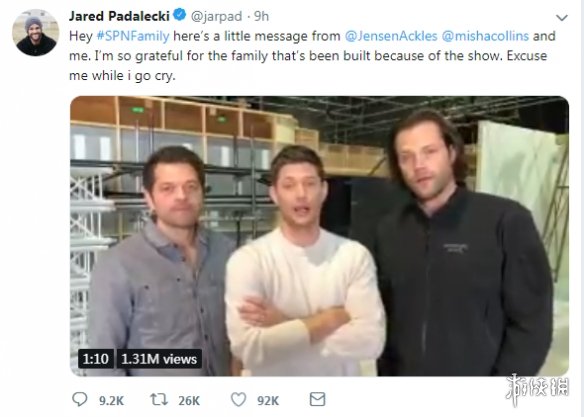Image resolution: width=584 pixels, height=417 pixels.
Task: Open the tweet options chevron menu
Action: click(x=562, y=17)
